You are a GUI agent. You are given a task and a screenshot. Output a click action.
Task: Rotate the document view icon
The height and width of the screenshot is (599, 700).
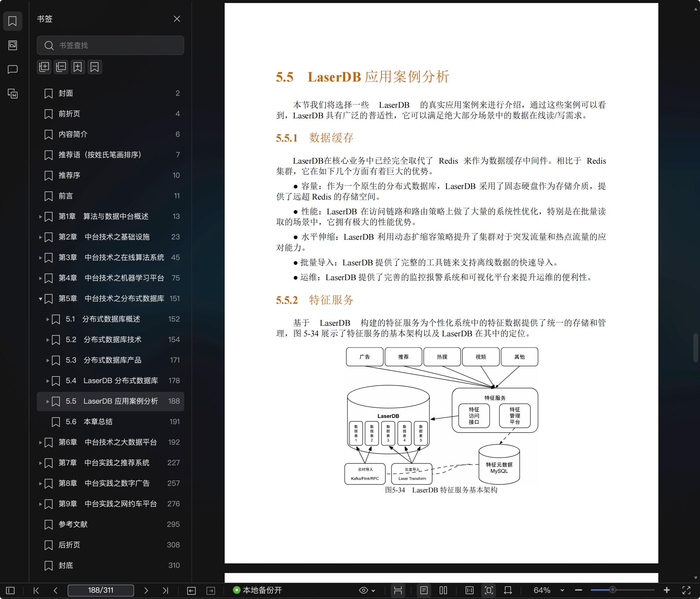pos(508,590)
